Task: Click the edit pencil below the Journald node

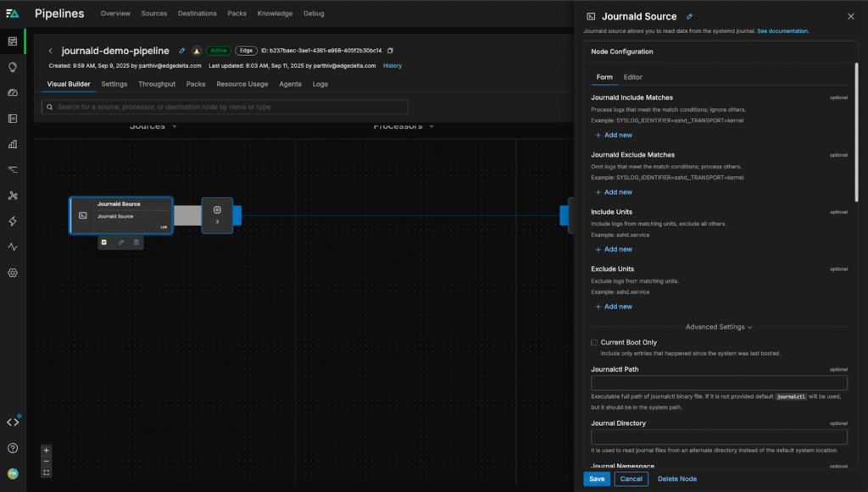Action: click(120, 242)
